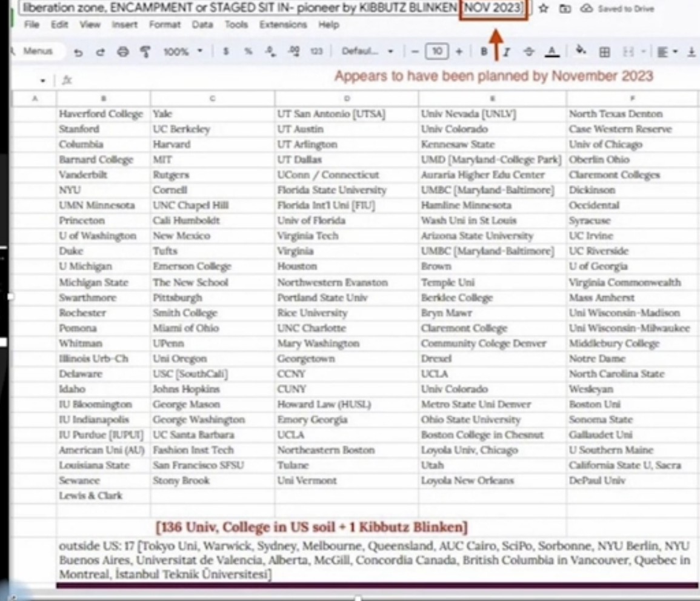Select the cell containing Loyola New Orleans

point(492,480)
